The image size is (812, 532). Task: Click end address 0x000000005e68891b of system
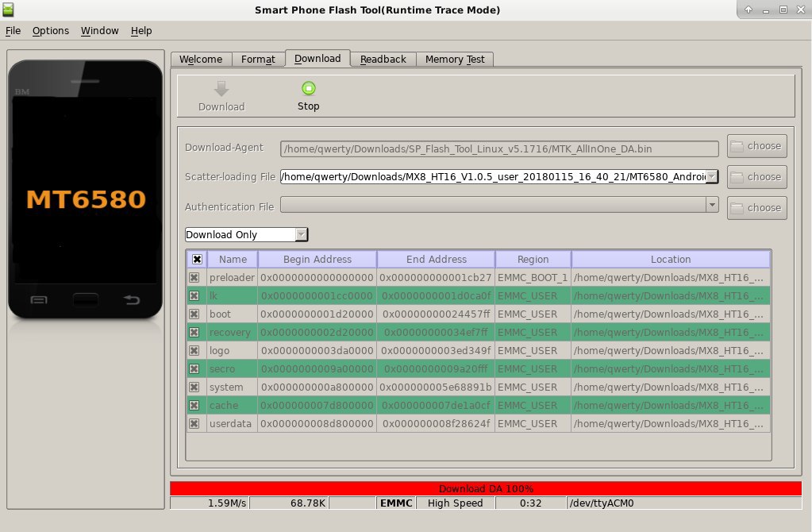[x=436, y=387]
